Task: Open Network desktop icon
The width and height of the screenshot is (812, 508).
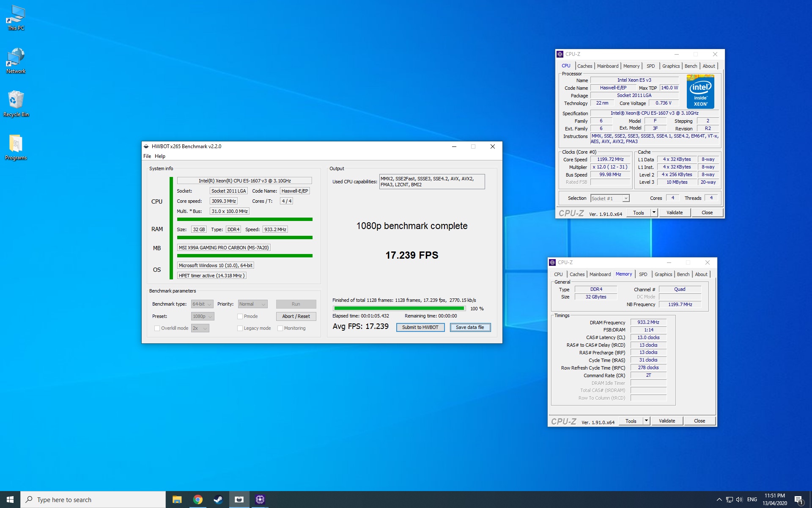Action: pos(16,61)
